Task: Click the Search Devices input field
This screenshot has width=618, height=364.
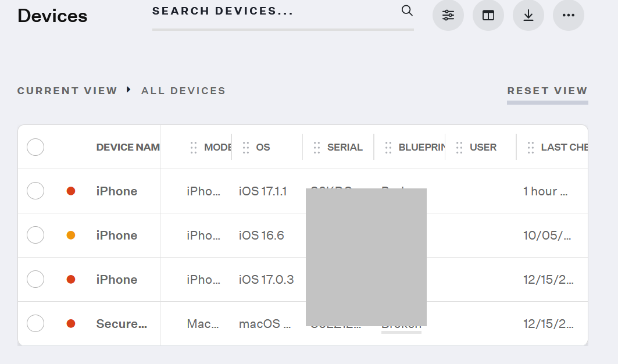Action: (273, 12)
